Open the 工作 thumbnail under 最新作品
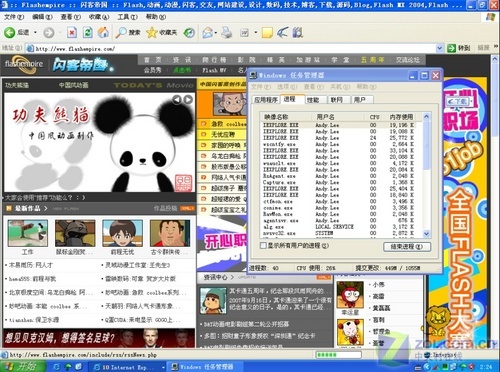This screenshot has width=500, height=372. point(28,233)
